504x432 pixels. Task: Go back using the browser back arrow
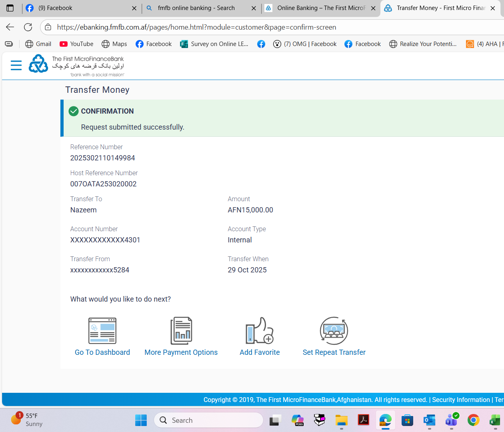tap(10, 27)
